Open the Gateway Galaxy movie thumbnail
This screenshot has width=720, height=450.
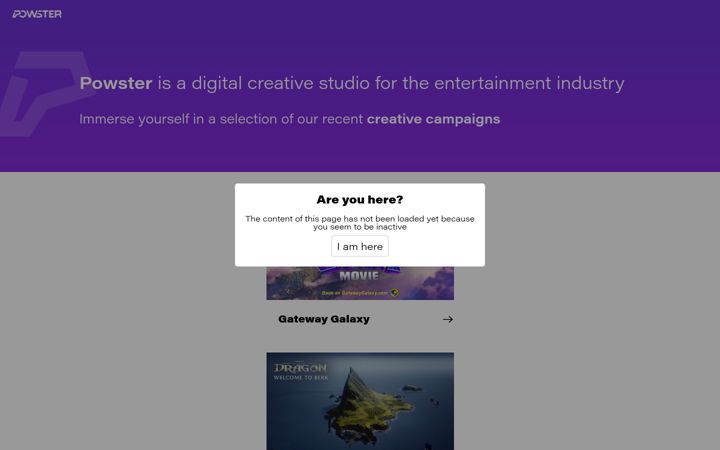(x=360, y=283)
